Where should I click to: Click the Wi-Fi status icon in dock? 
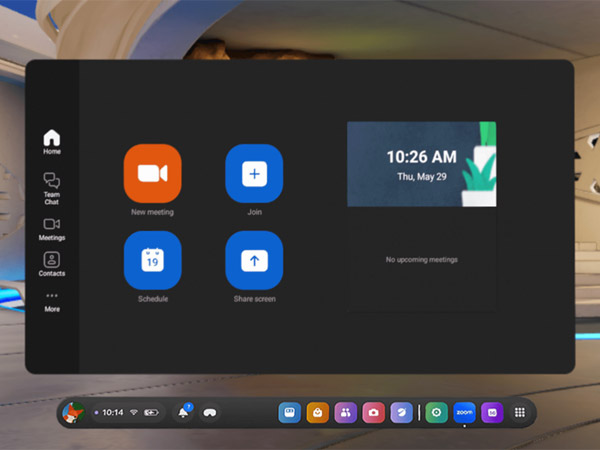pyautogui.click(x=134, y=412)
